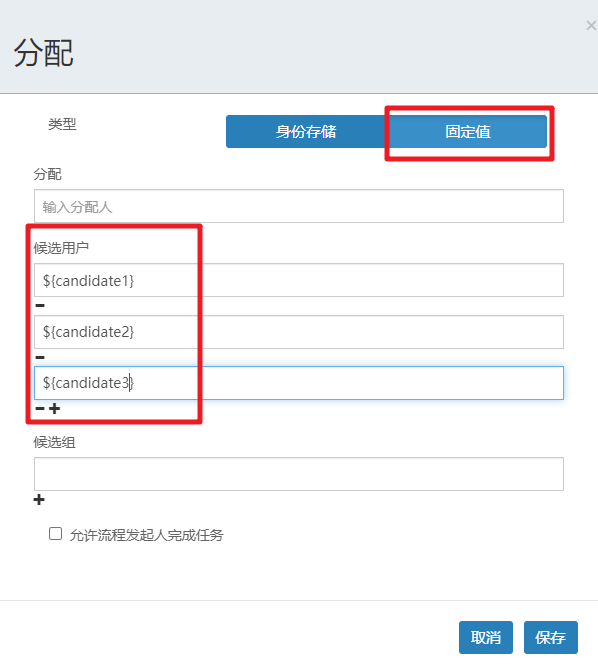Click the 类型 label text
The height and width of the screenshot is (672, 598).
click(x=62, y=124)
